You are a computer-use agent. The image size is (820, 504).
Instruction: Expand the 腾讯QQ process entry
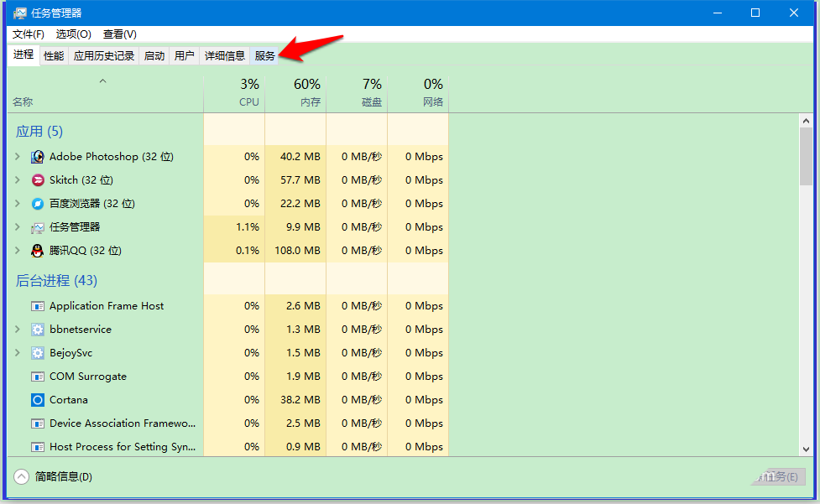point(18,250)
